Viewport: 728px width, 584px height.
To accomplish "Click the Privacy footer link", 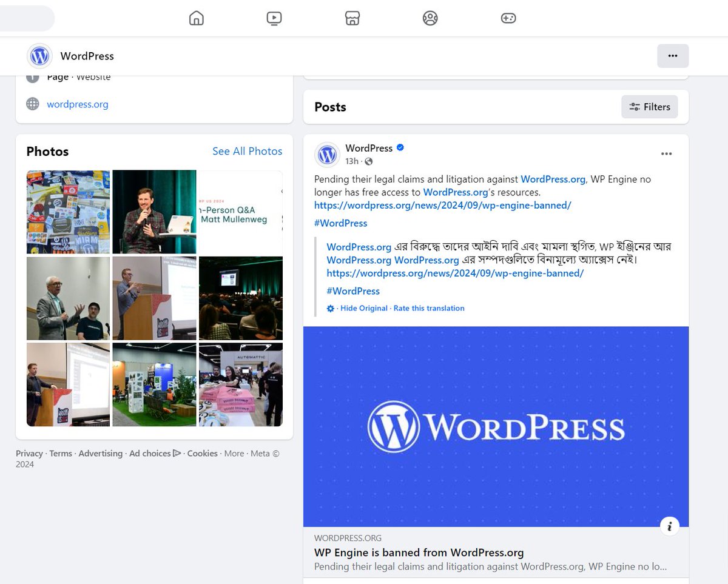I will [x=29, y=453].
